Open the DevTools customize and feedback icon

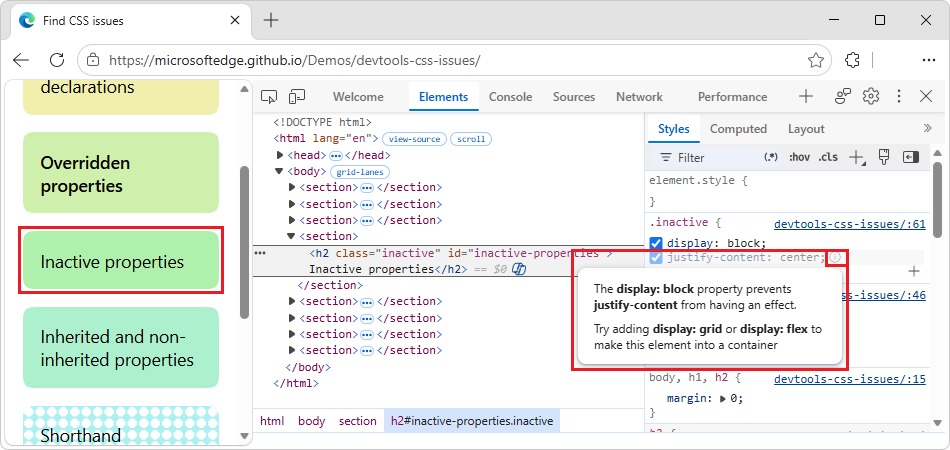click(x=843, y=96)
